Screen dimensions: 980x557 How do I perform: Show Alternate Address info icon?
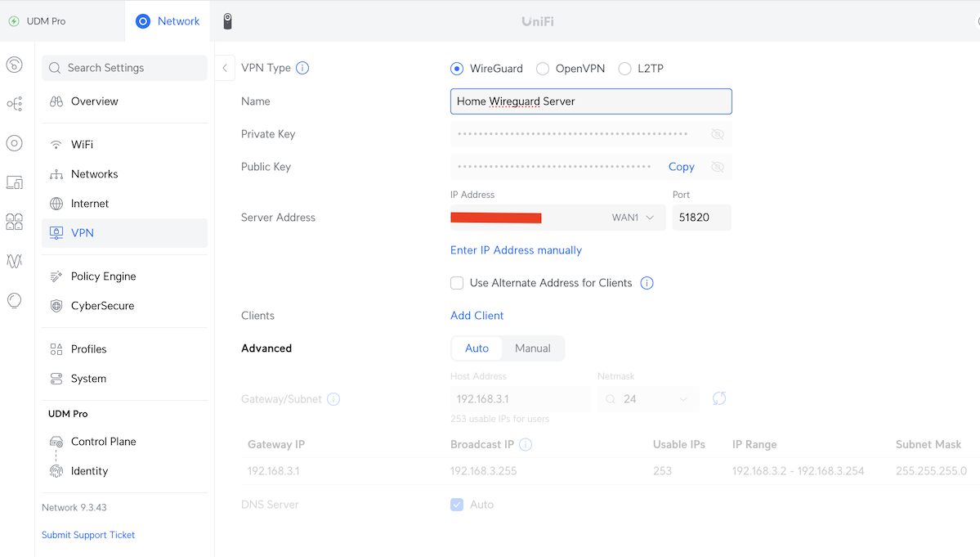coord(647,282)
